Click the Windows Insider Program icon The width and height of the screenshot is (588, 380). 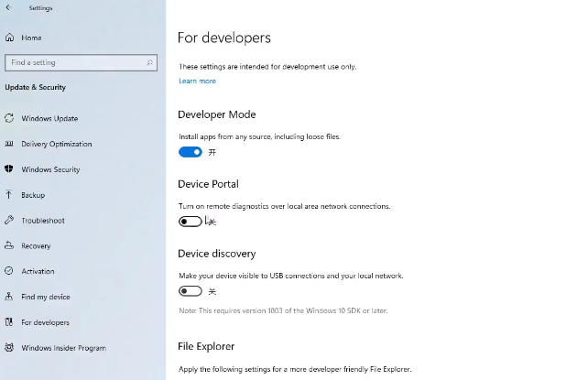click(9, 348)
